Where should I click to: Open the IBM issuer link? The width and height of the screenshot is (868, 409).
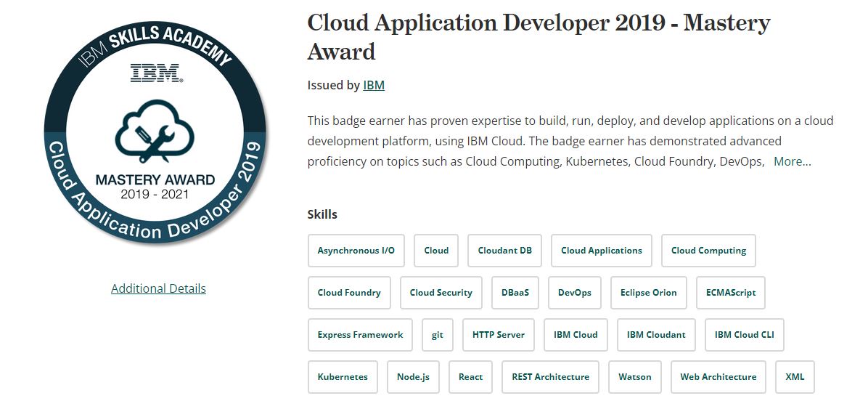pos(374,85)
